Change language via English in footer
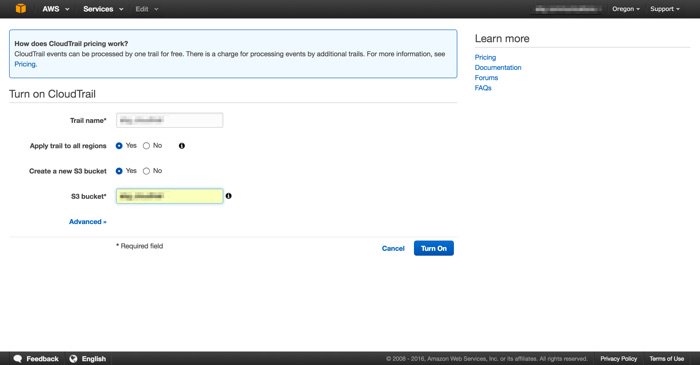Screen dimensions: 700x365 point(94,359)
